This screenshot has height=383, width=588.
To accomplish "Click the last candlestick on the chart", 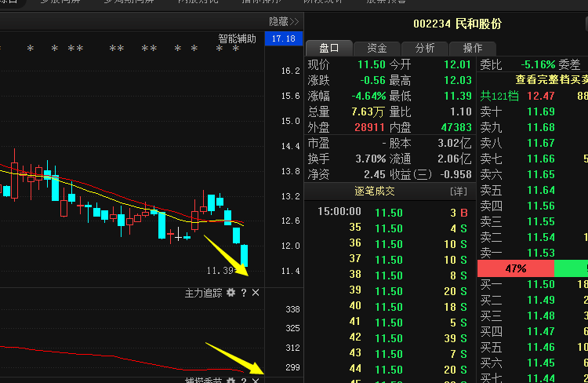I will pos(244,255).
